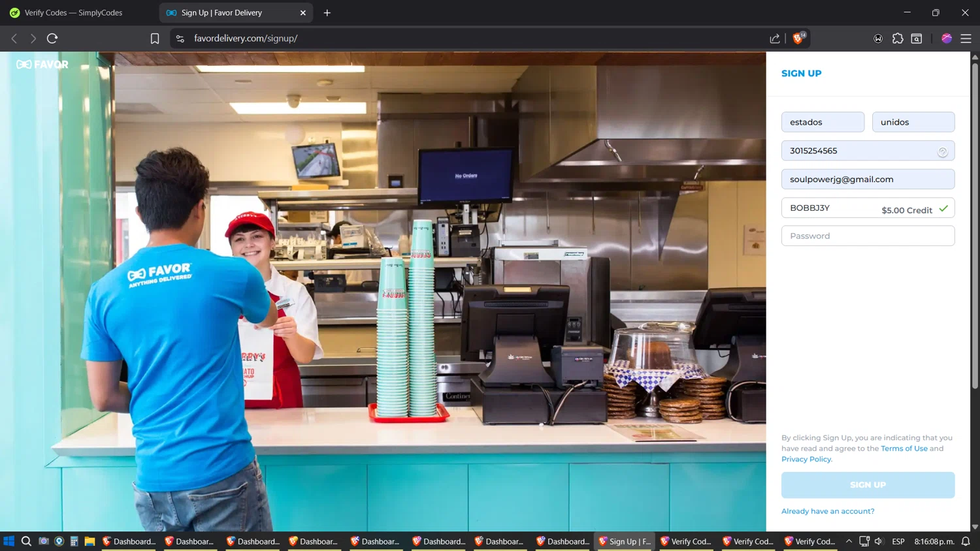Click the Favor logo in top-left corner
The height and width of the screenshot is (551, 980).
(42, 65)
